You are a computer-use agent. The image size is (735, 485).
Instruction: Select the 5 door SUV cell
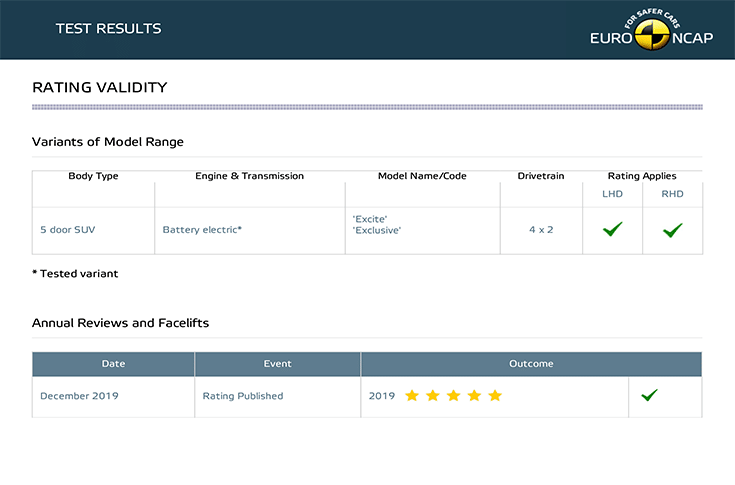(x=68, y=230)
